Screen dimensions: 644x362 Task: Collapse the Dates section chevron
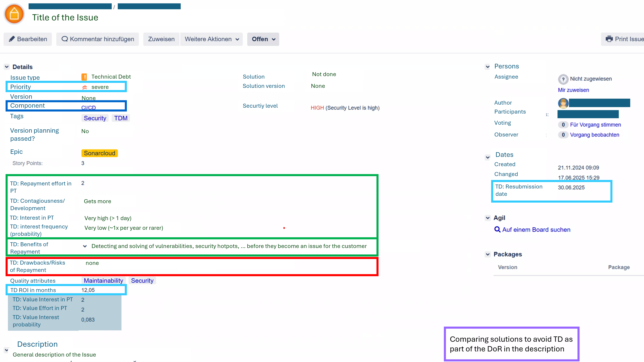click(487, 157)
